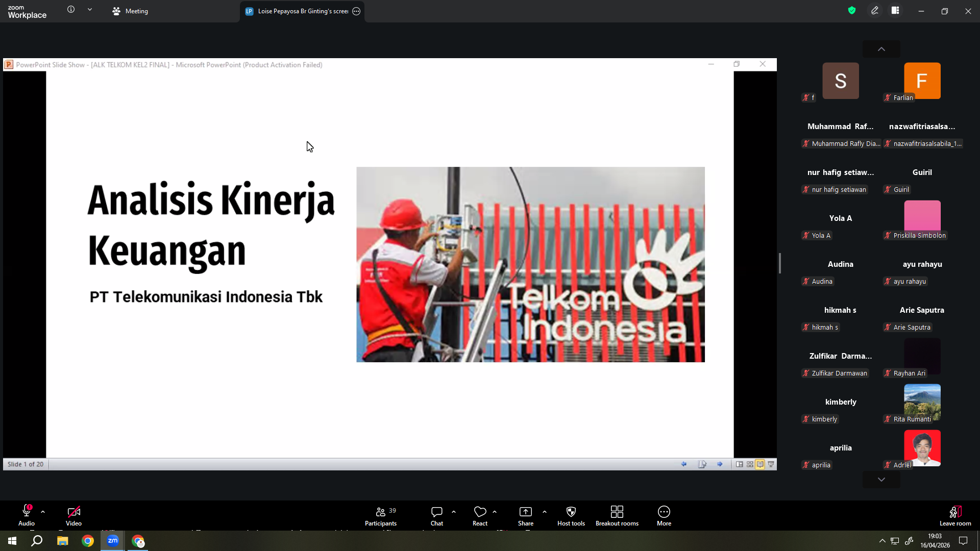Click the Slide 1 of 20 indicator
The image size is (980, 551).
click(x=26, y=464)
